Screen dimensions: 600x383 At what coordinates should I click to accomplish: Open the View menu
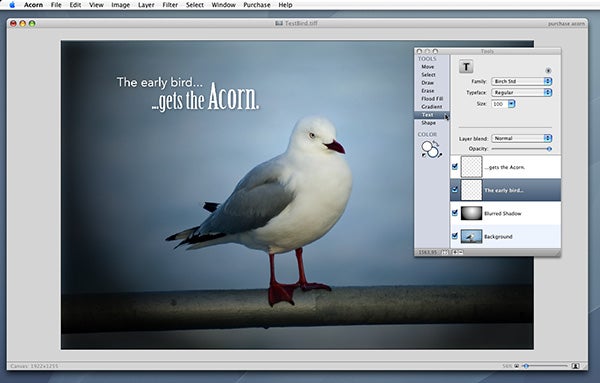pos(96,5)
